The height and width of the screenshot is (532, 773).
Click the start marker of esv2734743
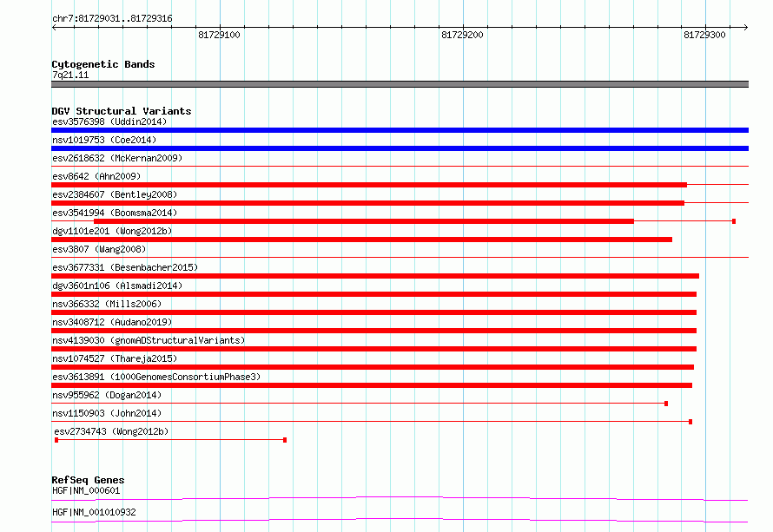(x=56, y=440)
